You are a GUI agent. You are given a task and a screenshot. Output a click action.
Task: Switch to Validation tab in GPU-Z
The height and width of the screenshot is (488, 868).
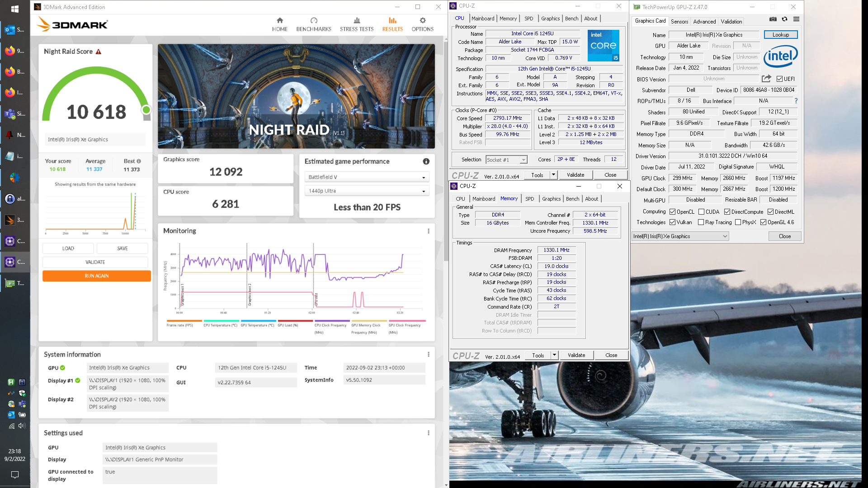[x=731, y=21]
